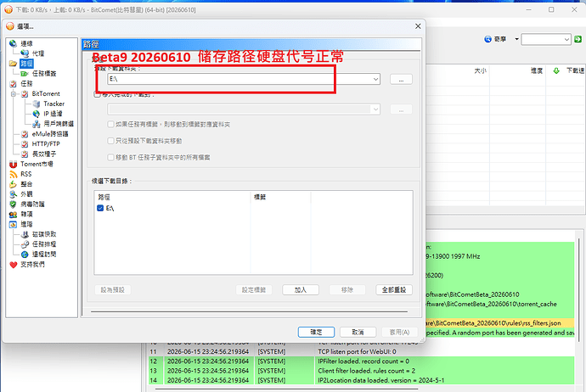This screenshot has width=586, height=392.
Task: Open the Torrent市場 magnet icon
Action: (13, 164)
